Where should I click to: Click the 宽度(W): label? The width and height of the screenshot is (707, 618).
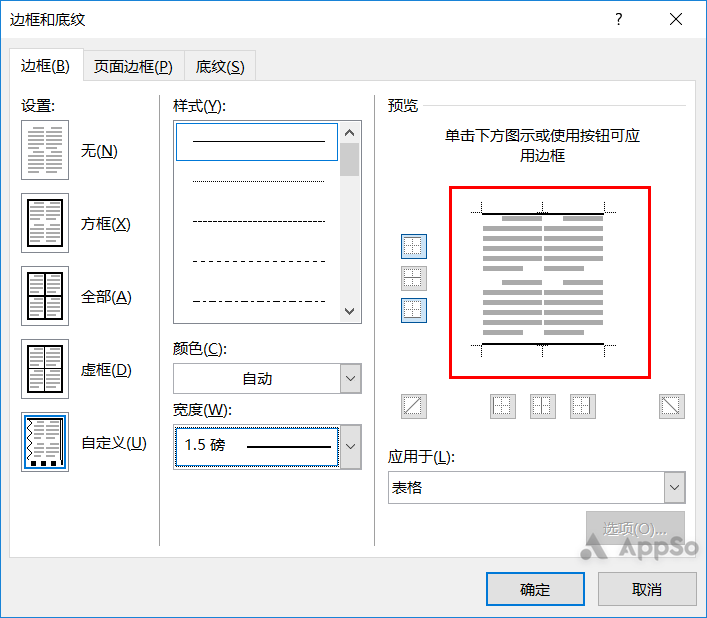coord(202,410)
